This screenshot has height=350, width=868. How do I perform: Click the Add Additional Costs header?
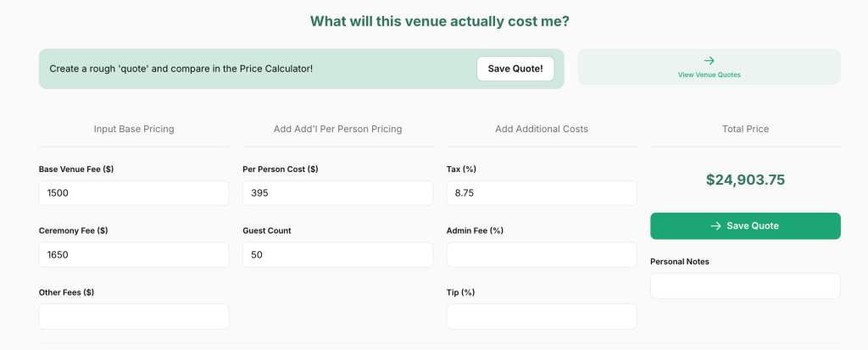(x=542, y=129)
